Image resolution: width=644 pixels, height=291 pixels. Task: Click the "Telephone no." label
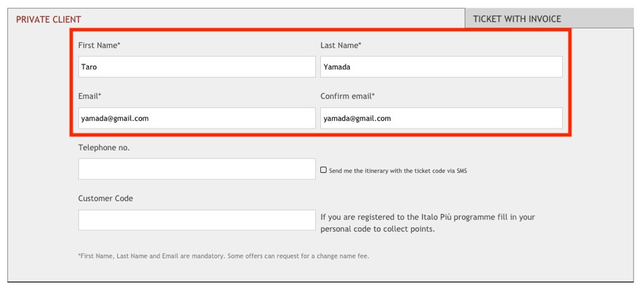pos(104,148)
